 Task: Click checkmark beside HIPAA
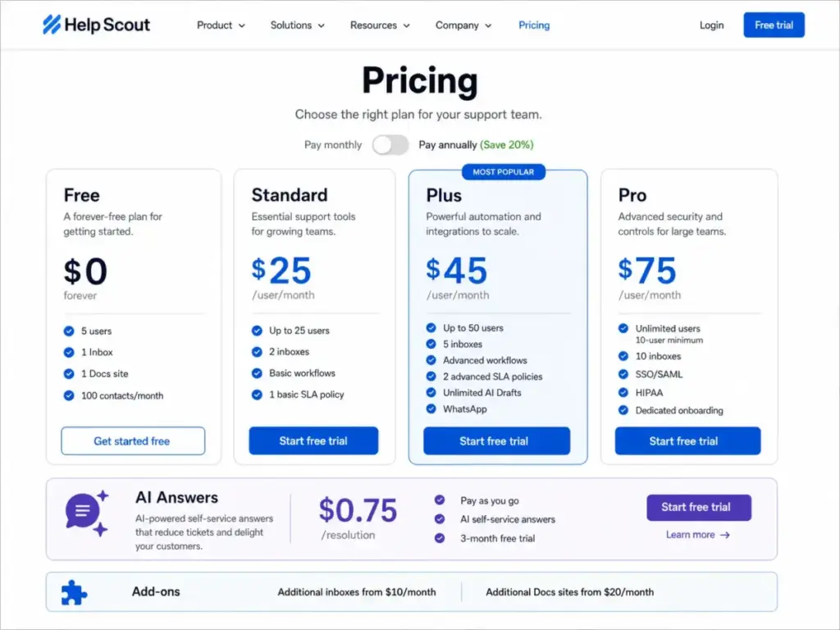(x=623, y=392)
